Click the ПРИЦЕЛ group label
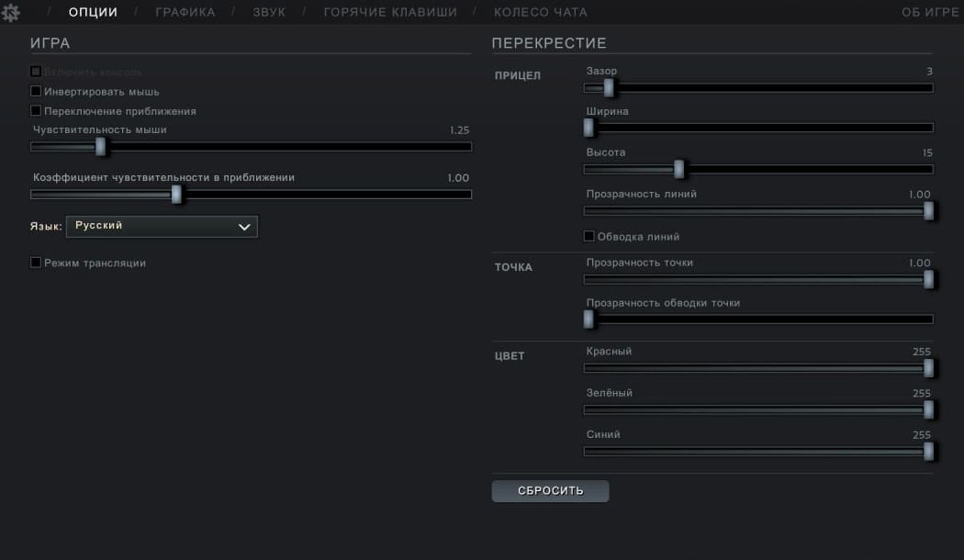The width and height of the screenshot is (964, 560). (518, 75)
